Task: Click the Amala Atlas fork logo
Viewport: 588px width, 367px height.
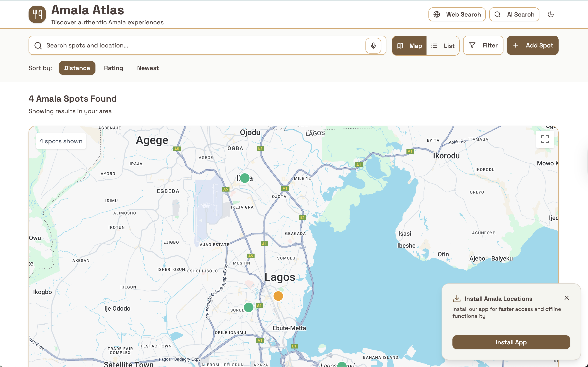Action: click(x=37, y=15)
